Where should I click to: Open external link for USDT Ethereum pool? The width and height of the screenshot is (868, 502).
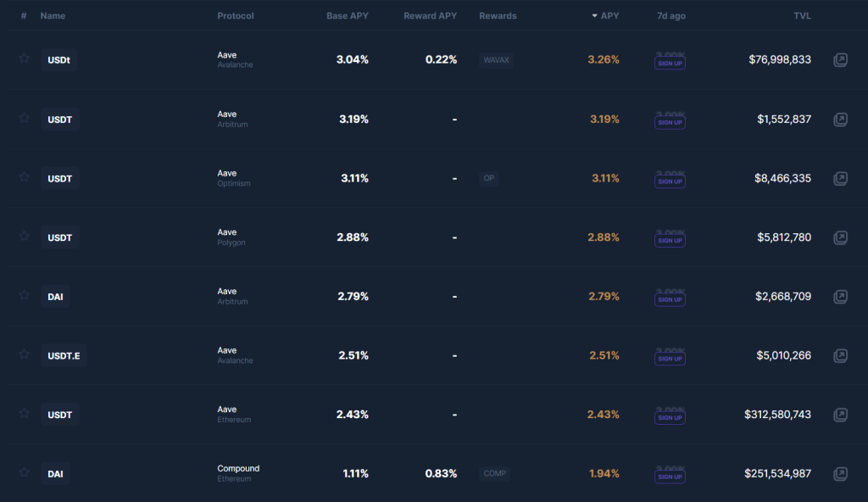tap(840, 415)
